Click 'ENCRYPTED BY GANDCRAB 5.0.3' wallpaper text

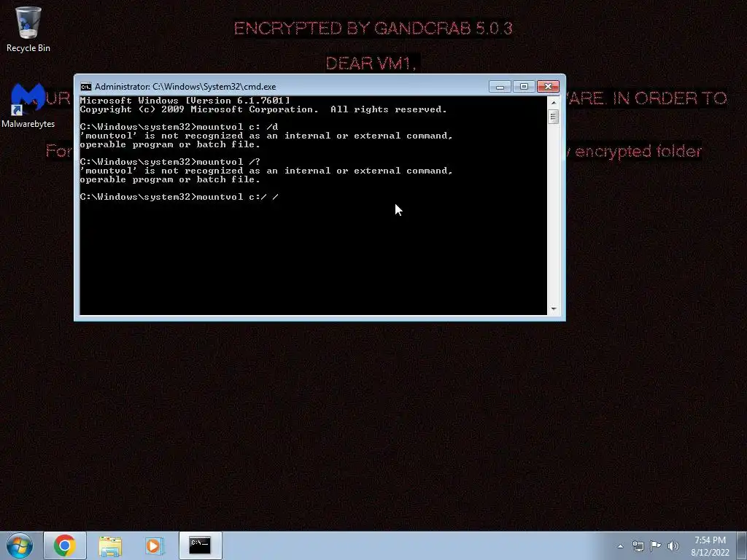click(x=373, y=28)
